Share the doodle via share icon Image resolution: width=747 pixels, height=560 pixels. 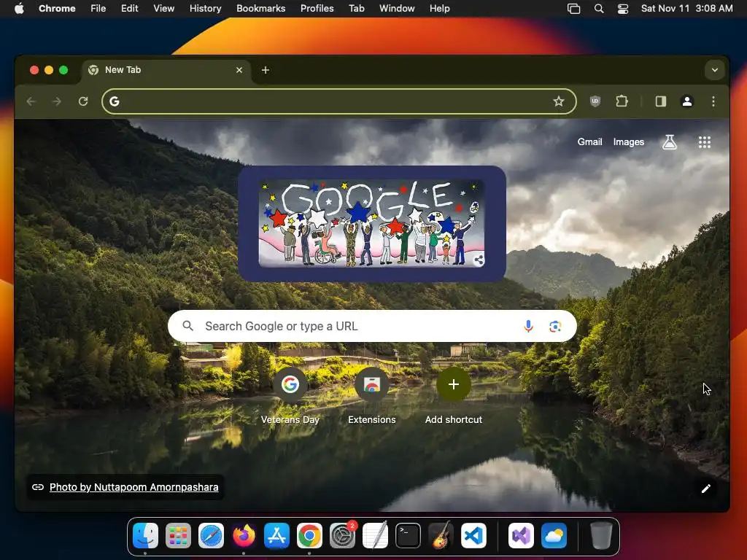tap(479, 260)
